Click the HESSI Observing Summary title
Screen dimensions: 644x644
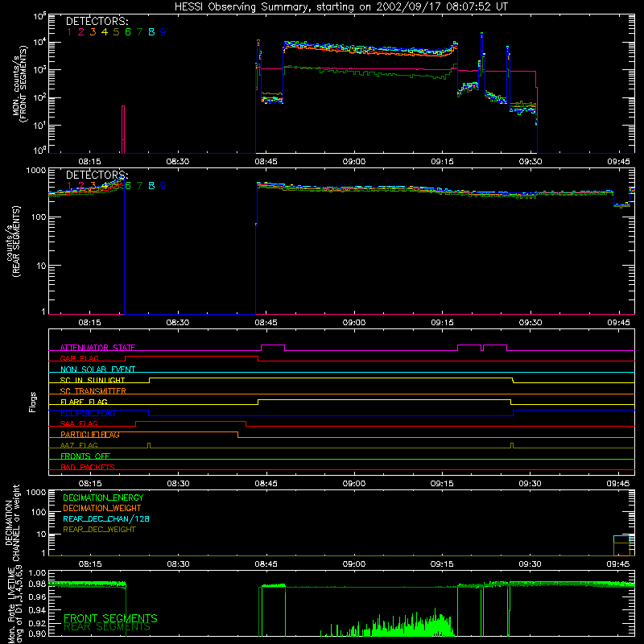point(341,6)
